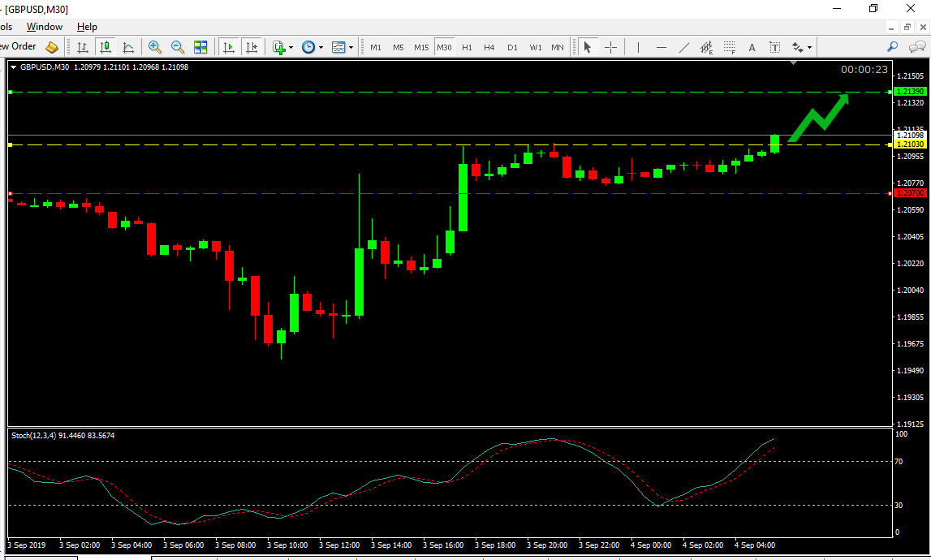Image resolution: width=931 pixels, height=560 pixels.
Task: Open the Arrows objects button
Action: pyautogui.click(x=798, y=47)
